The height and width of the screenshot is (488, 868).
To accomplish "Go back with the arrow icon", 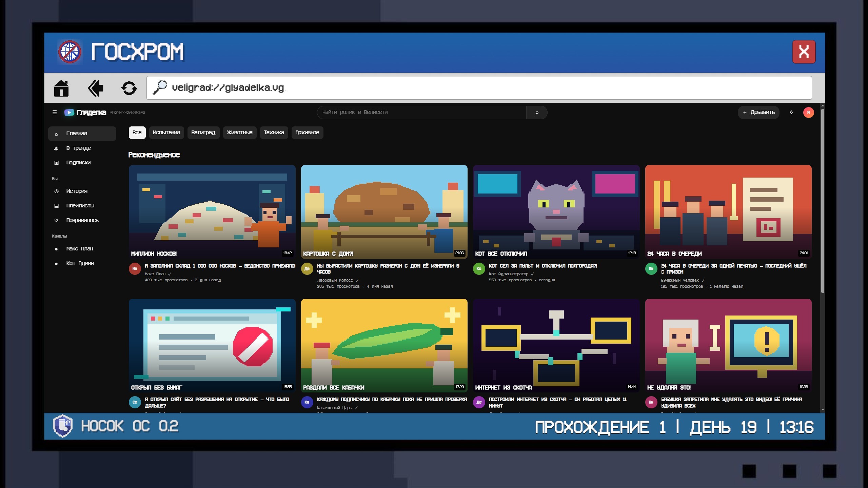I will 95,88.
